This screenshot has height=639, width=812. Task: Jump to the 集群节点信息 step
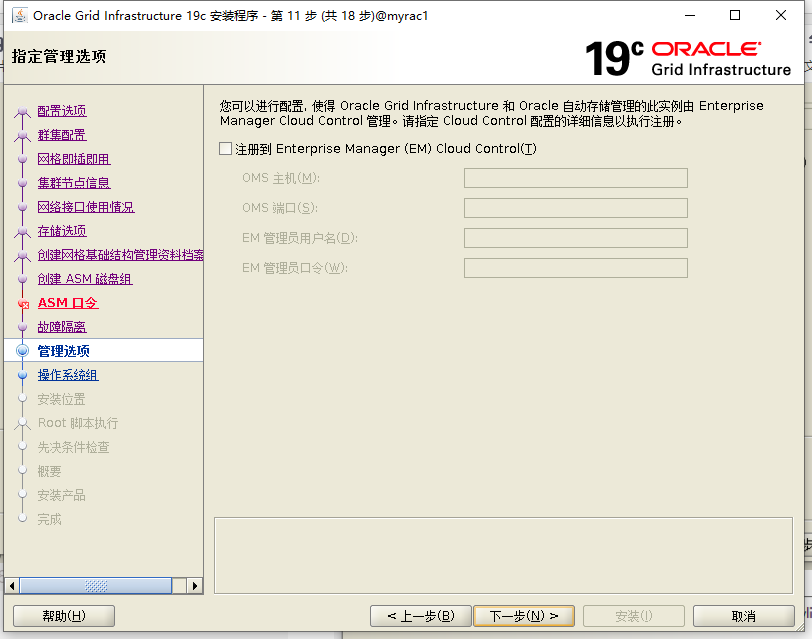(x=74, y=183)
